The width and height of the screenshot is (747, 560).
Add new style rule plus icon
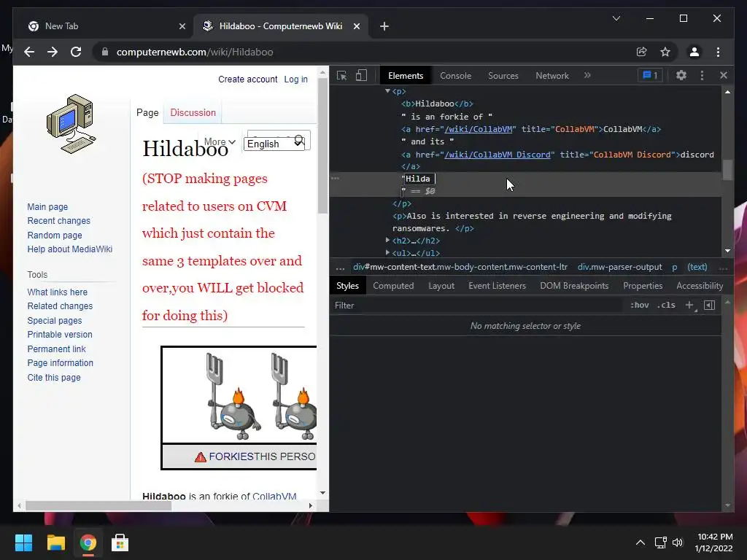tap(689, 305)
